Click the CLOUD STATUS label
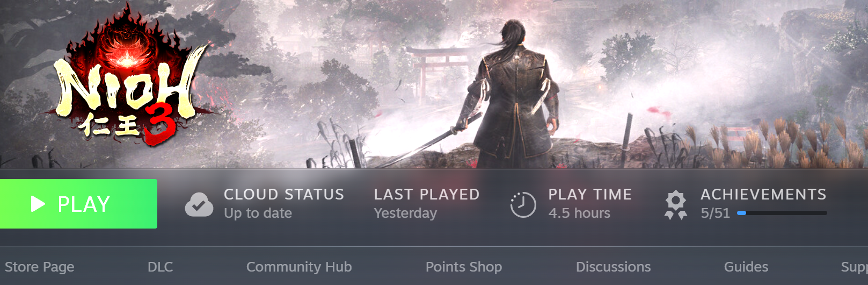The image size is (868, 285). [x=284, y=194]
